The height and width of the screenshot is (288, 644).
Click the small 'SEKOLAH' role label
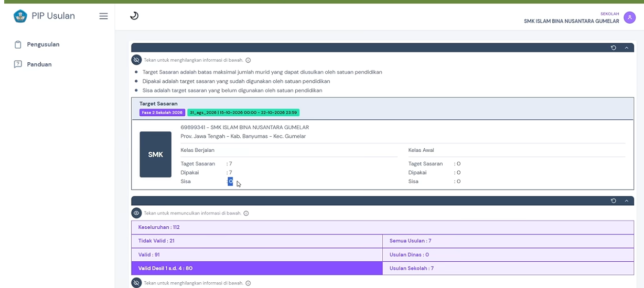(610, 14)
